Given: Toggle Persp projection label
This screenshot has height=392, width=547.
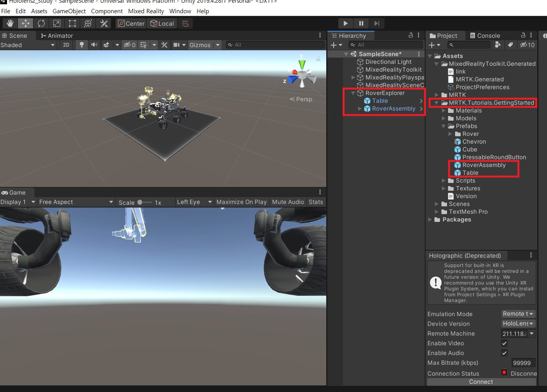Looking at the screenshot, I should (301, 99).
